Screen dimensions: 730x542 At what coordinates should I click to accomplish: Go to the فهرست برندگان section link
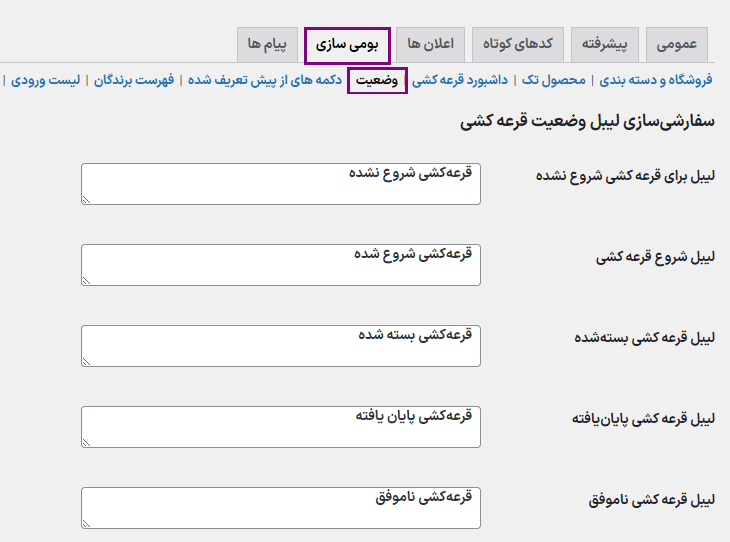tap(135, 80)
